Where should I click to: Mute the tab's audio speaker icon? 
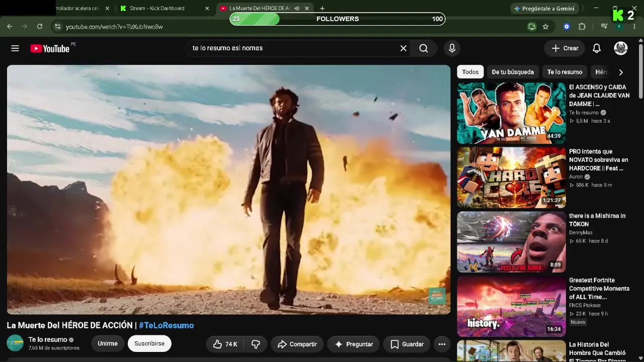(x=297, y=9)
